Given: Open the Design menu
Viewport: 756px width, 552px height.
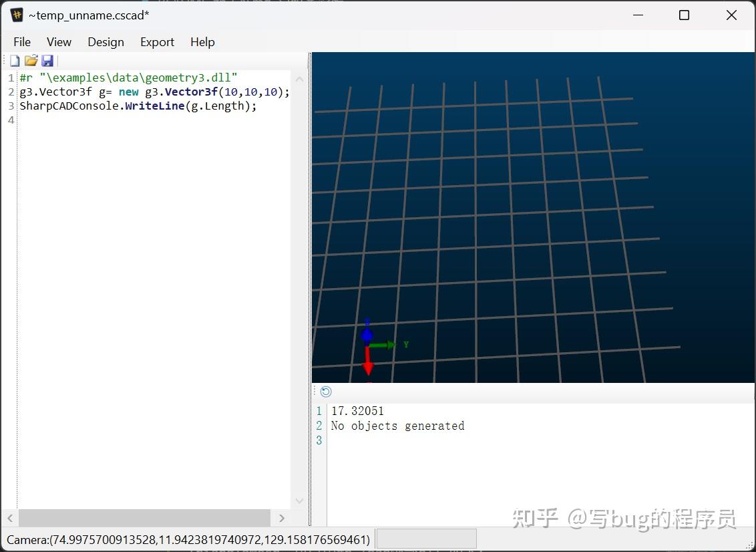Looking at the screenshot, I should (x=106, y=41).
